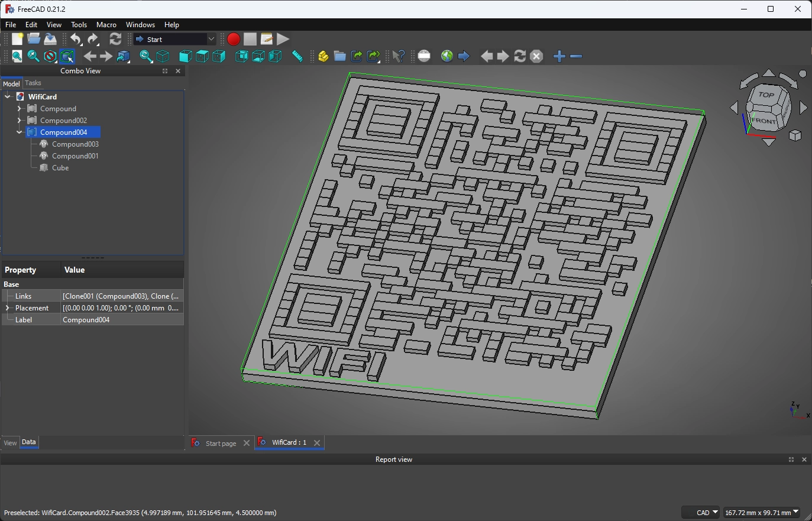The width and height of the screenshot is (812, 521).
Task: Open the Windows menu
Action: tap(140, 25)
